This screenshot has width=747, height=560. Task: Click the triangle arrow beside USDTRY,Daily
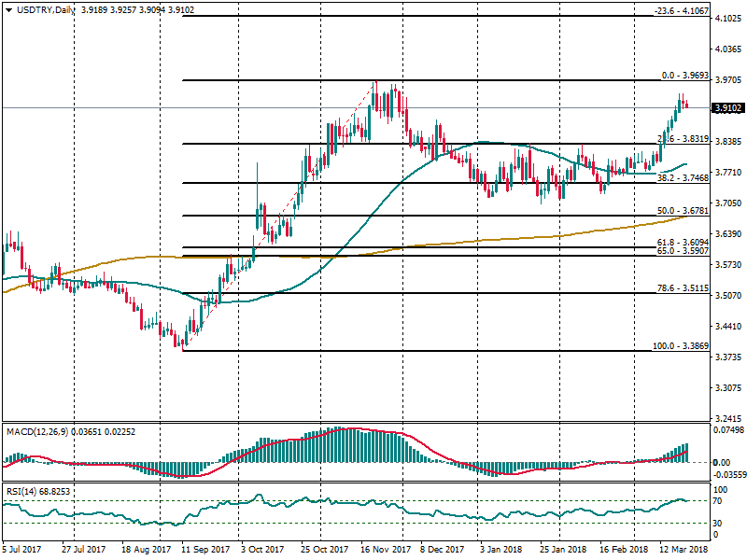pyautogui.click(x=7, y=9)
